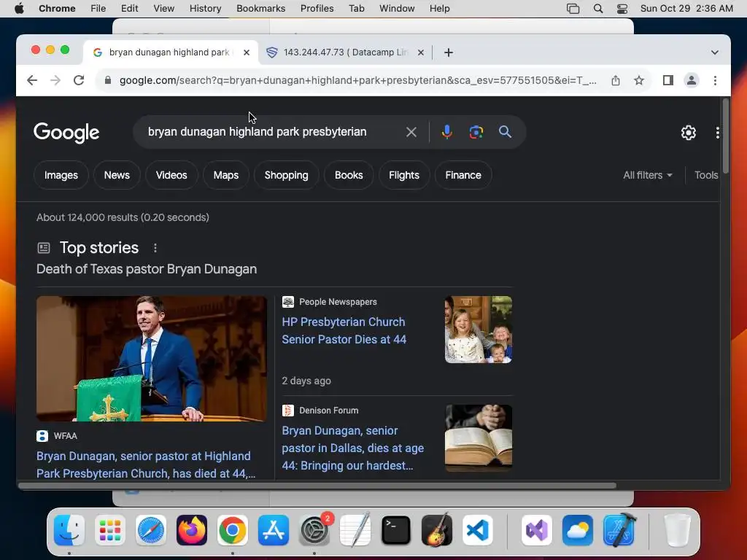747x560 pixels.
Task: Open Chrome's three-dot menu
Action: click(x=715, y=80)
